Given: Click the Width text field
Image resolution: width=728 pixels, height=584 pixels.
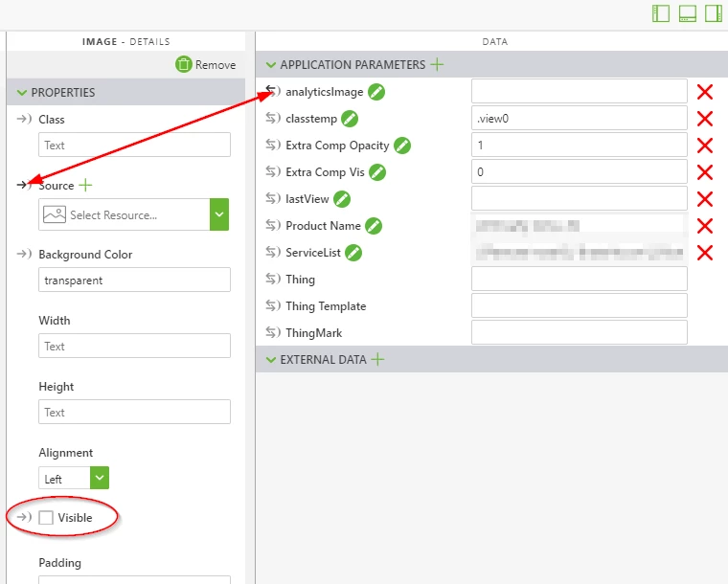Looking at the screenshot, I should click(x=135, y=346).
